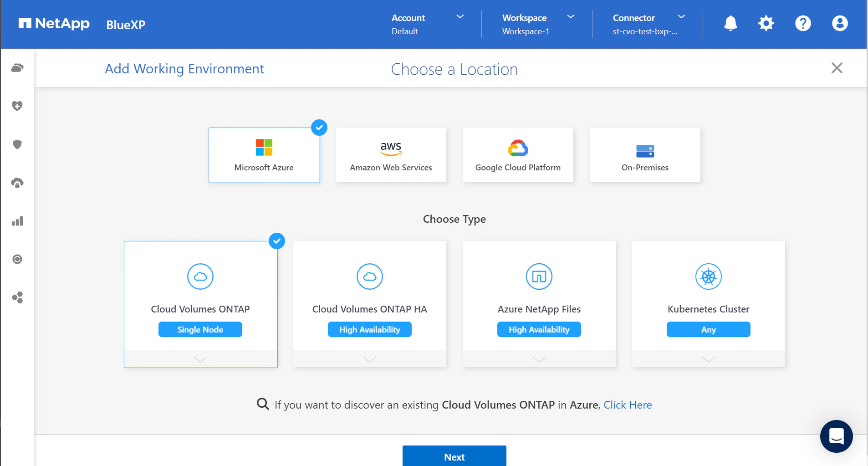Viewport: 868px width, 466px height.
Task: Click the BlueXP product name
Action: [x=126, y=25]
